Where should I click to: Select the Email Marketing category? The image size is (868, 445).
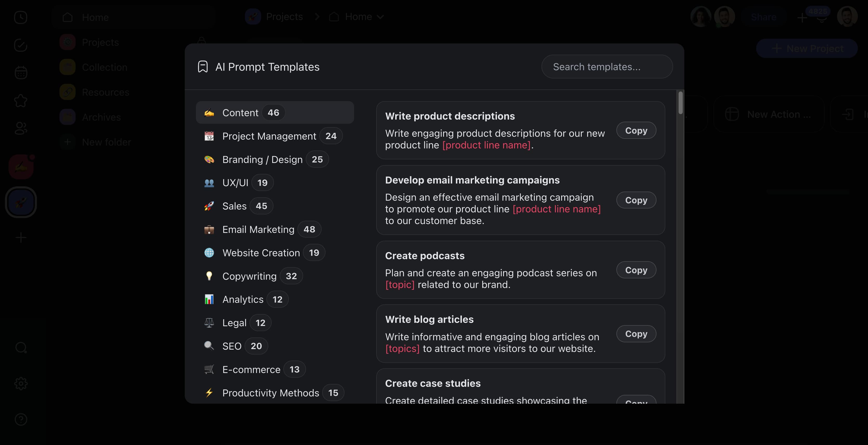(258, 229)
